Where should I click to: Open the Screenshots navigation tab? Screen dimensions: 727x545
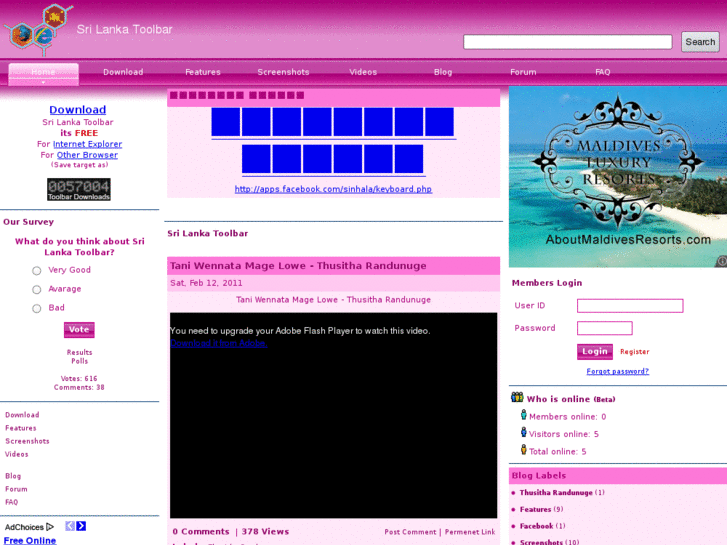tap(283, 72)
